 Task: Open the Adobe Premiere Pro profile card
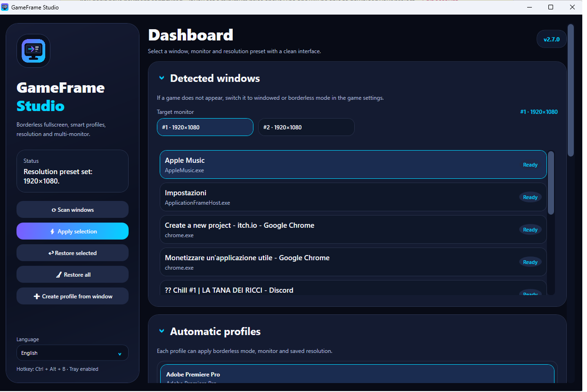pyautogui.click(x=357, y=374)
